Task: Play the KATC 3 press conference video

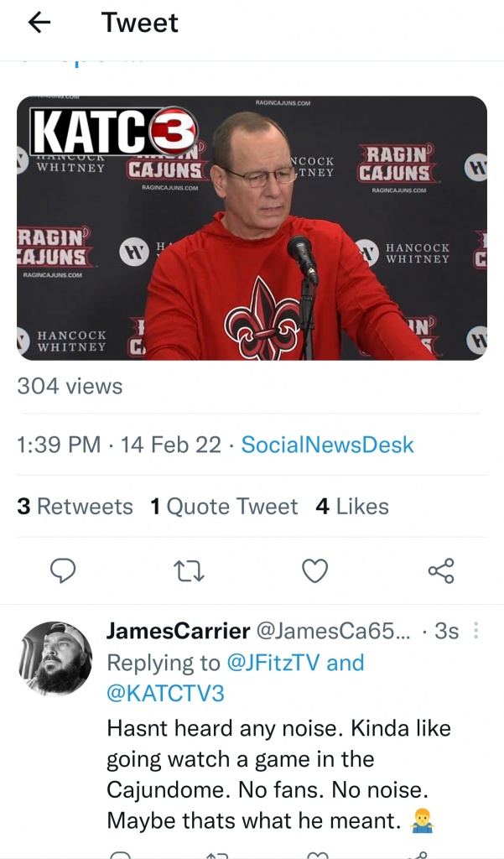Action: [x=252, y=228]
